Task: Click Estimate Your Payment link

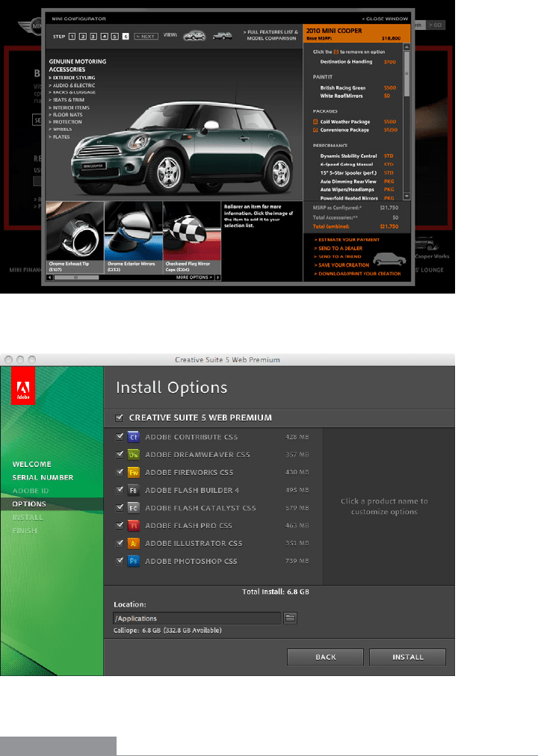Action: click(347, 240)
